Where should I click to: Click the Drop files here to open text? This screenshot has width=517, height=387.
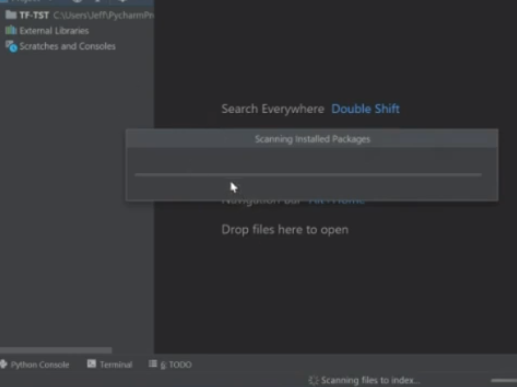click(x=285, y=230)
